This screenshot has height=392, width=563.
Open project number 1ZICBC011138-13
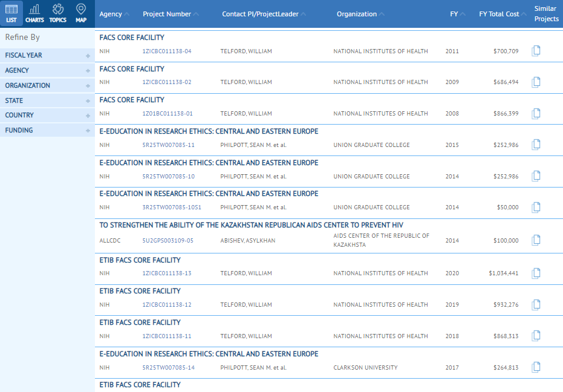(x=167, y=273)
